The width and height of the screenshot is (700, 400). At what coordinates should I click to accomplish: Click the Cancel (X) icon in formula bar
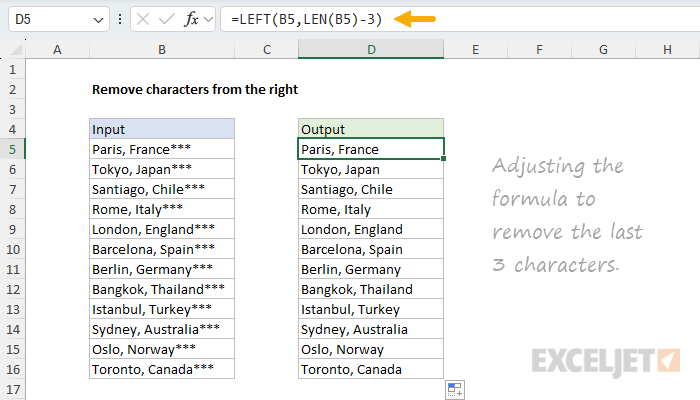[x=143, y=19]
